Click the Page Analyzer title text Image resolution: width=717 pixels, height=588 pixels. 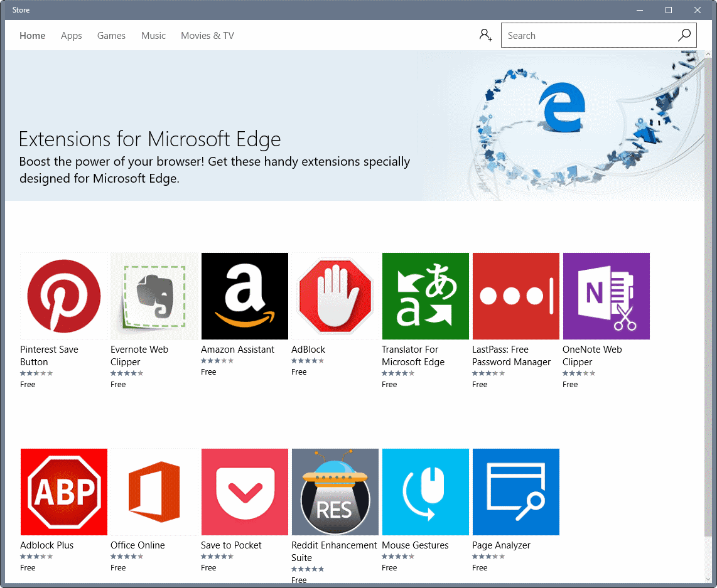pyautogui.click(x=501, y=545)
